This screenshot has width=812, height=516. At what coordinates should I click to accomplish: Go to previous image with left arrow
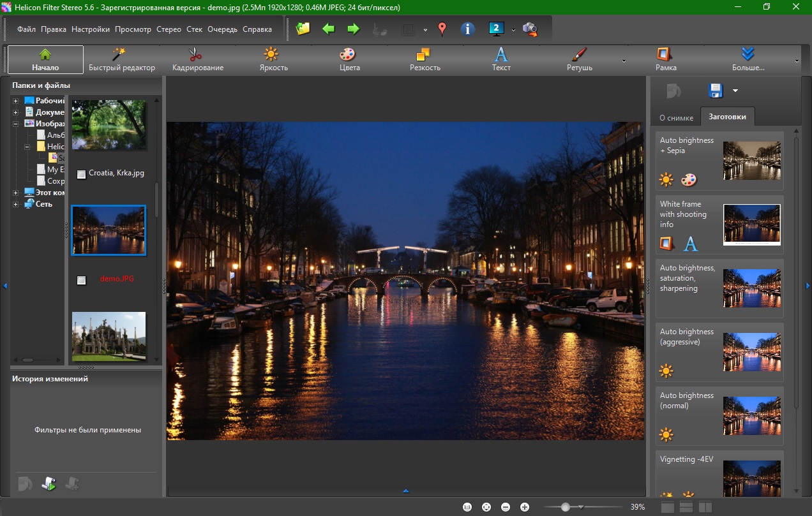point(329,29)
